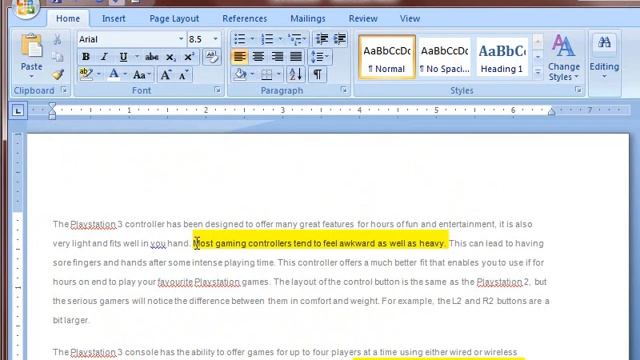The image size is (640, 360).
Task: Open the Change Case menu
Action: [x=141, y=75]
